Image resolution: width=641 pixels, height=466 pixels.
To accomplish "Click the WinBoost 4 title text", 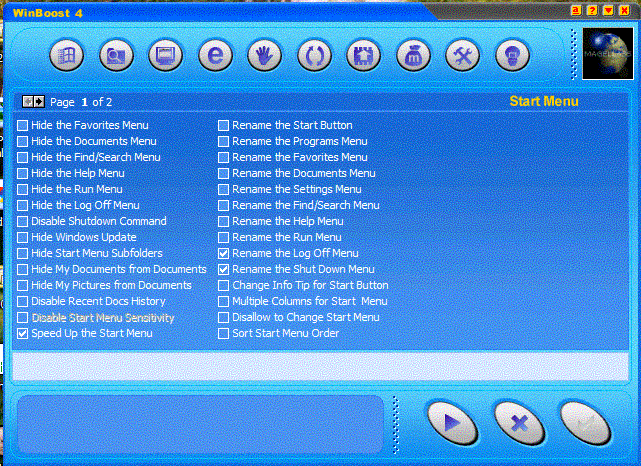I will (47, 13).
